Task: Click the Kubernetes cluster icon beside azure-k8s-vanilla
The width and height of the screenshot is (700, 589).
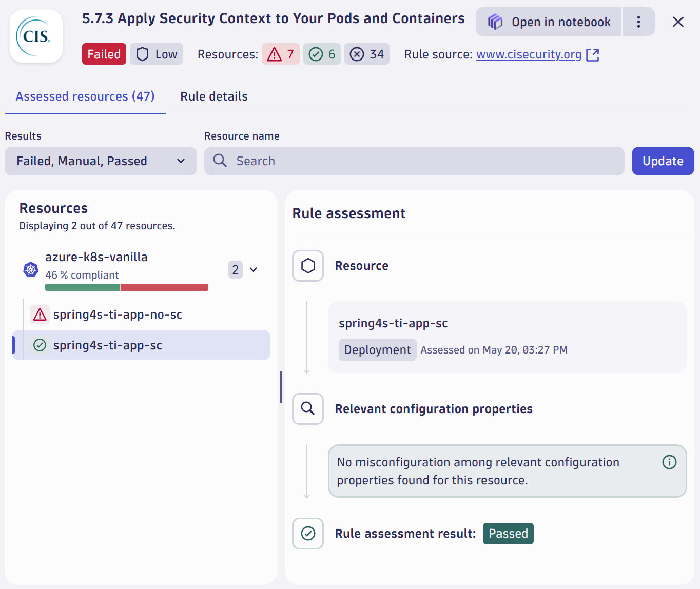Action: click(x=30, y=269)
